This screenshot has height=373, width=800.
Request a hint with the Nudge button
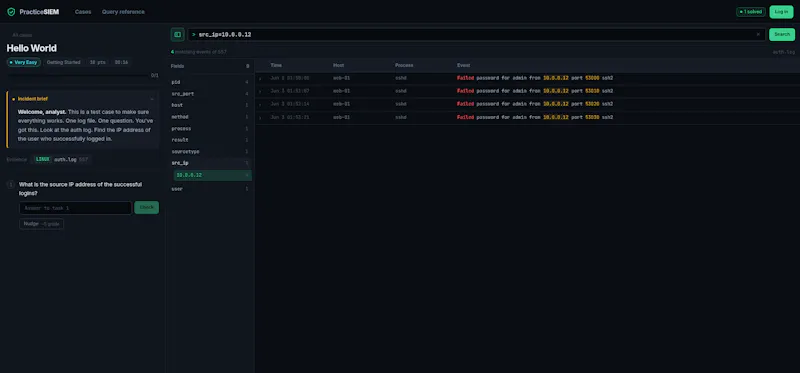(41, 224)
